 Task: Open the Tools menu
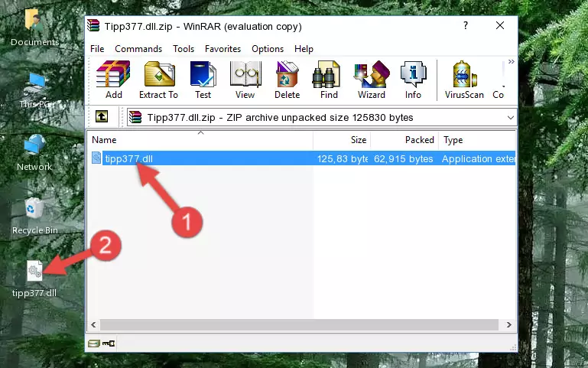[x=184, y=49]
